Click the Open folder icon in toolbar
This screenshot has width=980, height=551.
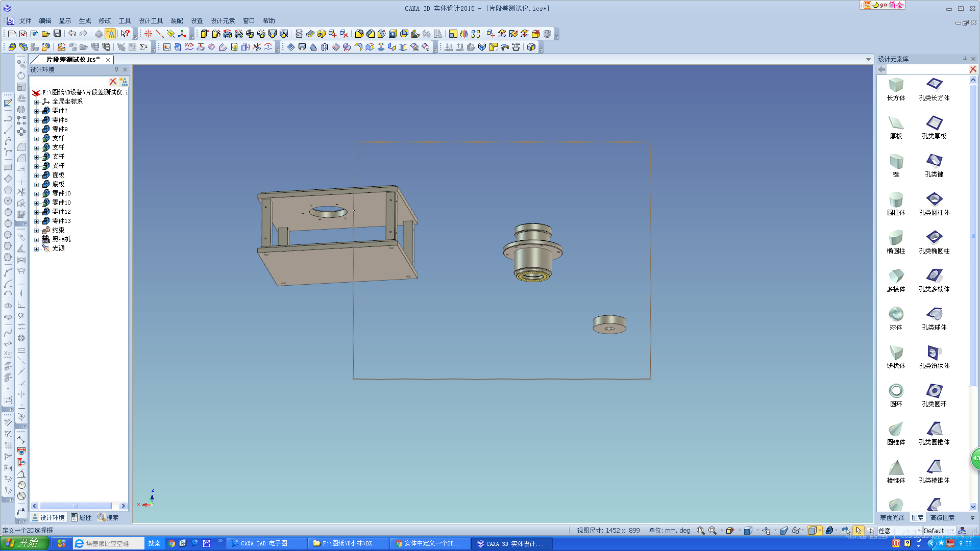tap(45, 34)
